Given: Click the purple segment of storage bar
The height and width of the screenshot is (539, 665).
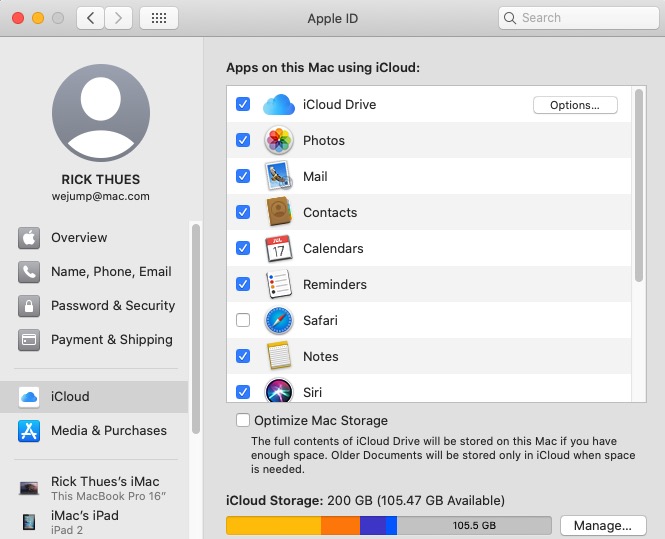Looking at the screenshot, I should tap(373, 525).
